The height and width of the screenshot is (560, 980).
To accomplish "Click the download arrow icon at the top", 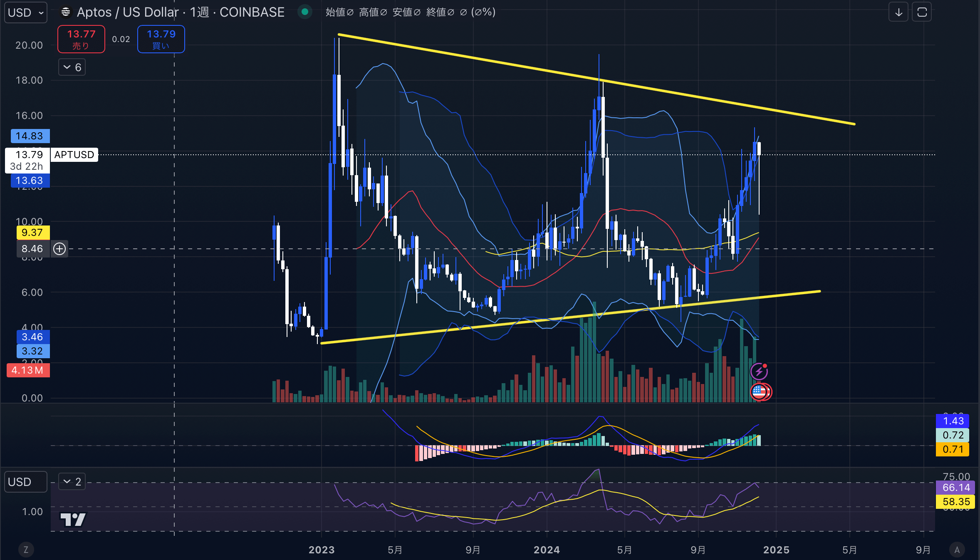I will pyautogui.click(x=898, y=12).
